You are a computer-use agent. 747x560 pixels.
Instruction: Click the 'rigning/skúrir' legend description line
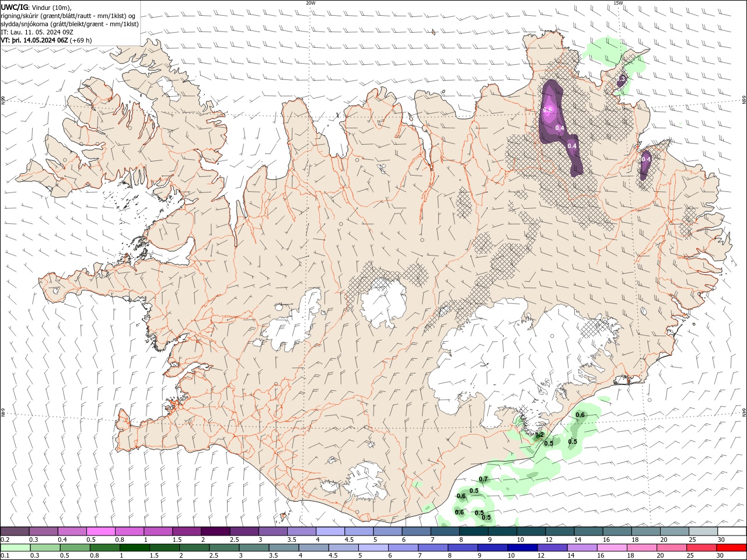pos(68,16)
